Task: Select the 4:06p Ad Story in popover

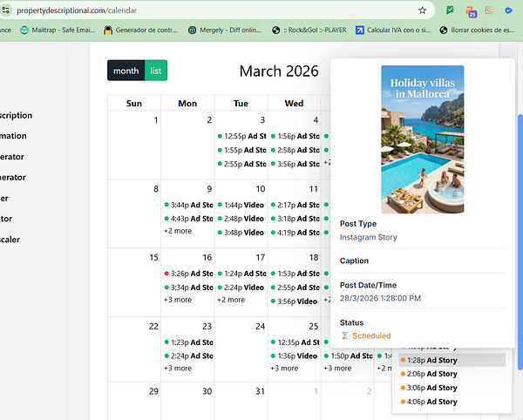Action: click(452, 402)
